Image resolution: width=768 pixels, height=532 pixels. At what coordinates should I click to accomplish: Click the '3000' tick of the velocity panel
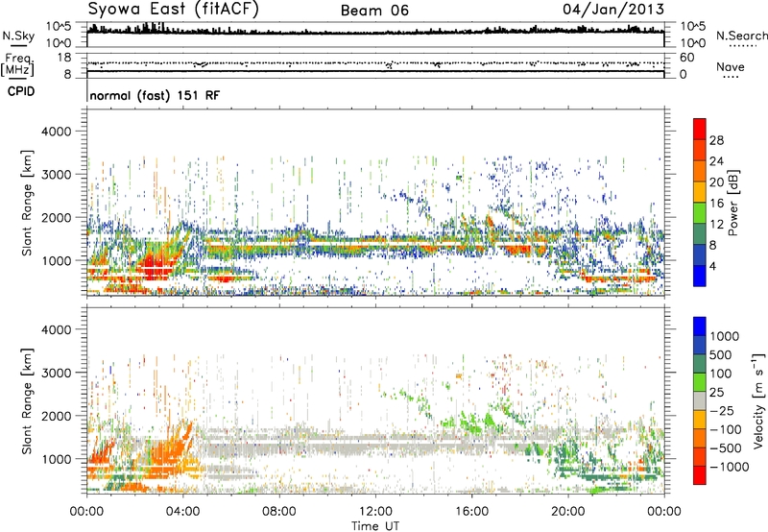click(x=56, y=373)
